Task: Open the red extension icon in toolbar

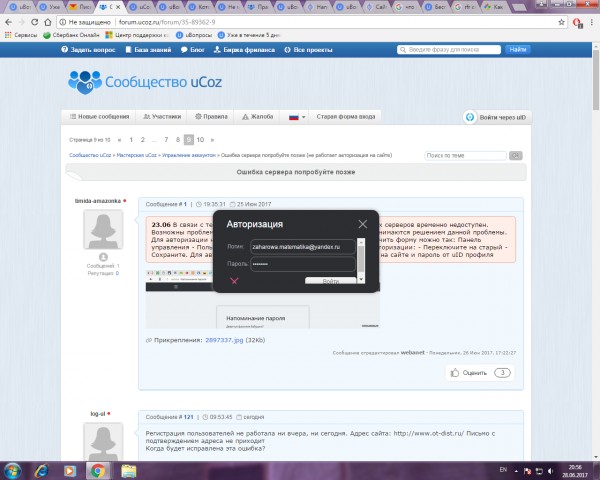Action: [577, 23]
